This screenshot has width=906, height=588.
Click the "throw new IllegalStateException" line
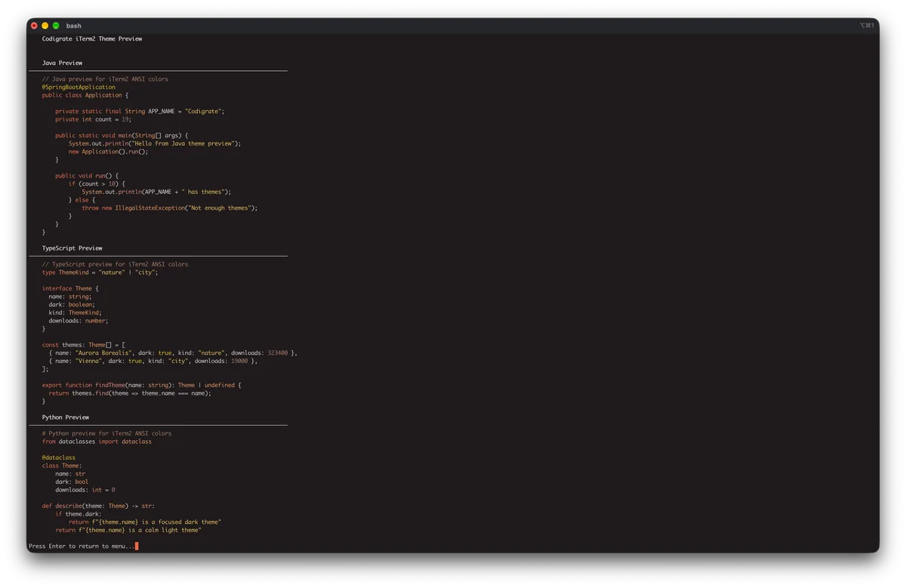[170, 208]
